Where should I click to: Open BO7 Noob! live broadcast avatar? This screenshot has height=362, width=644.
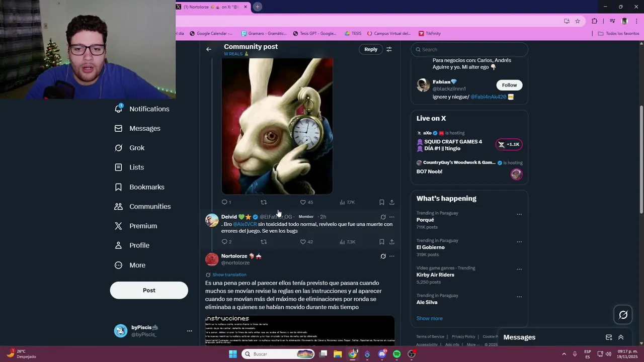tap(516, 174)
